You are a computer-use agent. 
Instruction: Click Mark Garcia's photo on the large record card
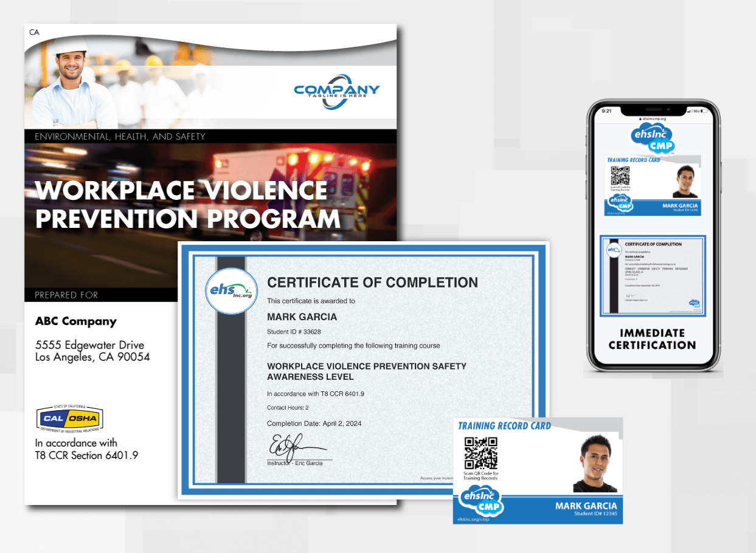click(596, 463)
